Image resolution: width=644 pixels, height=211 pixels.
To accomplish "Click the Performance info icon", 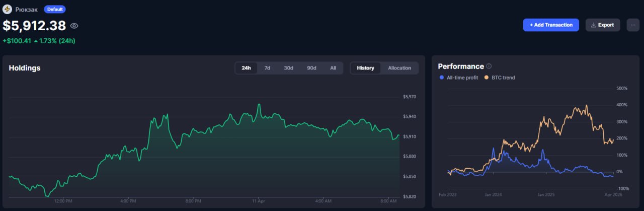I will click(489, 66).
